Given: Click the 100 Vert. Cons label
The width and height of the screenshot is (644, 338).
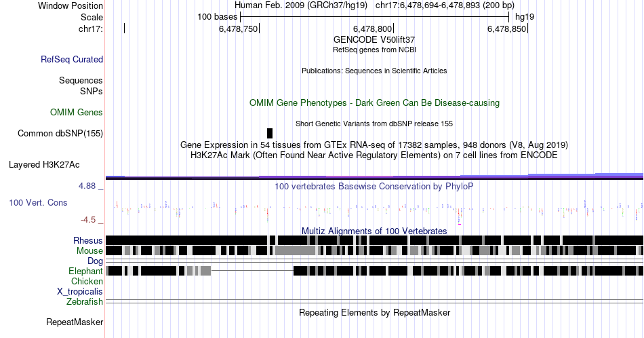Looking at the screenshot, I should (38, 202).
